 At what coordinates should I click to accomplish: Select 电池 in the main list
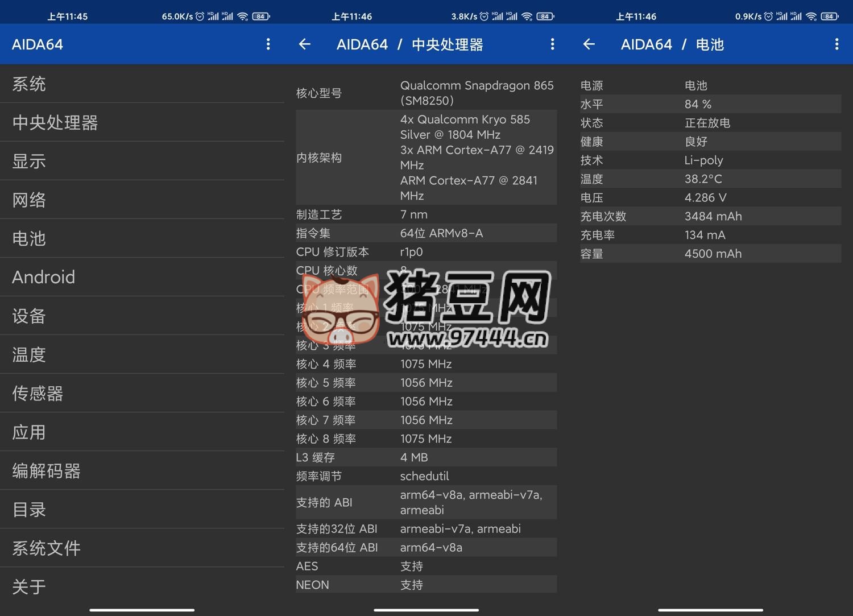pos(142,239)
